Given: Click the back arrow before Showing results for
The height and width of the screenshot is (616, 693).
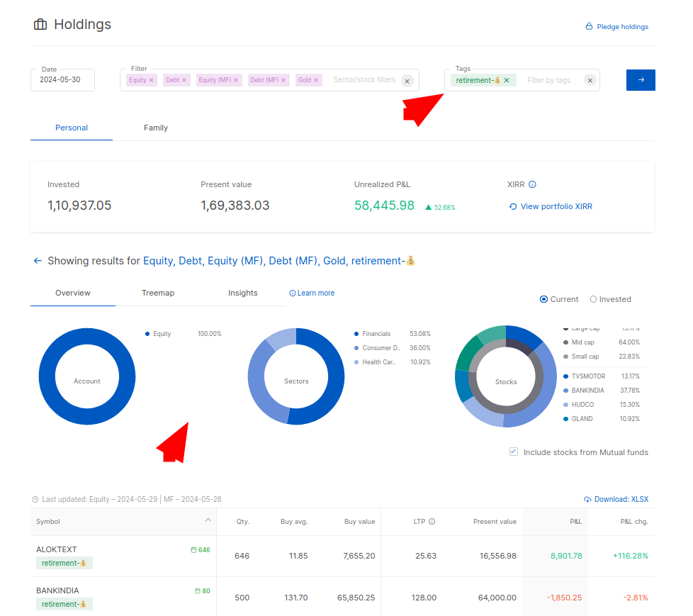Looking at the screenshot, I should (38, 260).
